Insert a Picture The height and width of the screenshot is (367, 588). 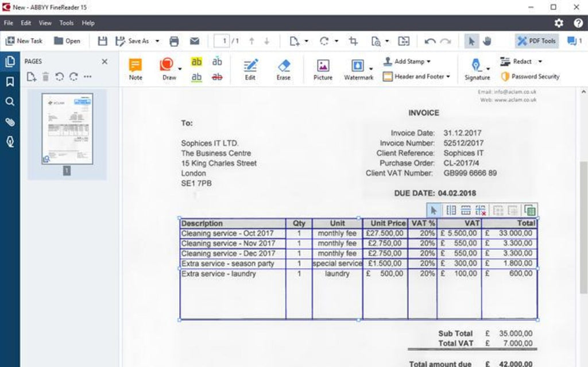[323, 69]
